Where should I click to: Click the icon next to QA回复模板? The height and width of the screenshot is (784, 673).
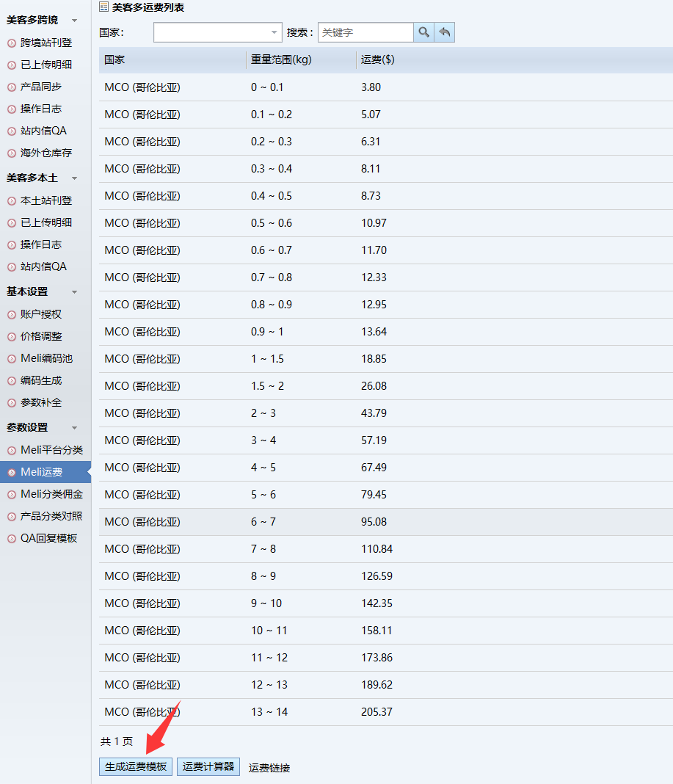pyautogui.click(x=11, y=539)
